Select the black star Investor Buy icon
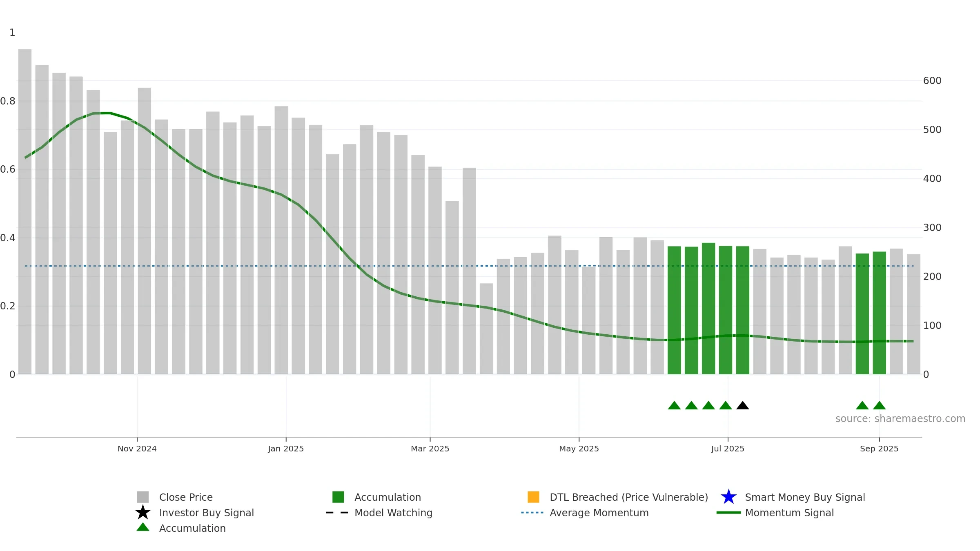Image resolution: width=980 pixels, height=551 pixels. pyautogui.click(x=143, y=513)
